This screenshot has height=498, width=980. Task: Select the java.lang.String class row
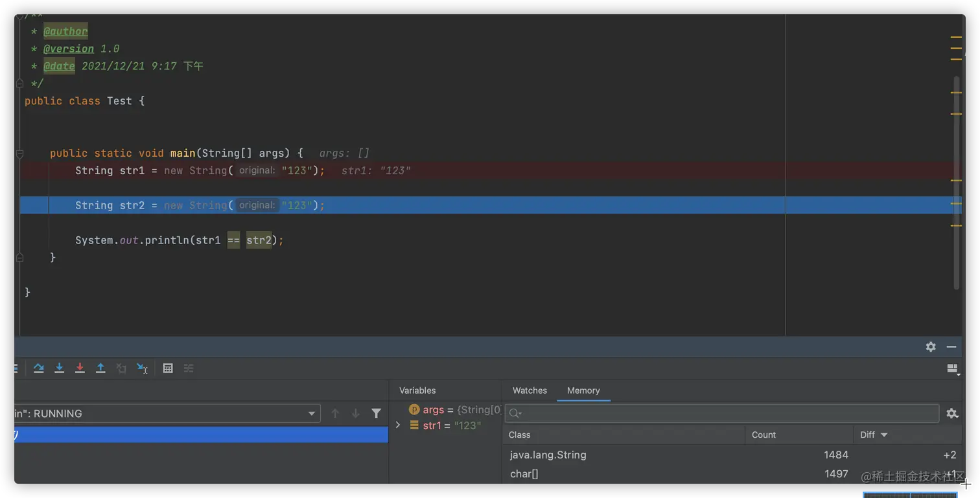pos(734,455)
